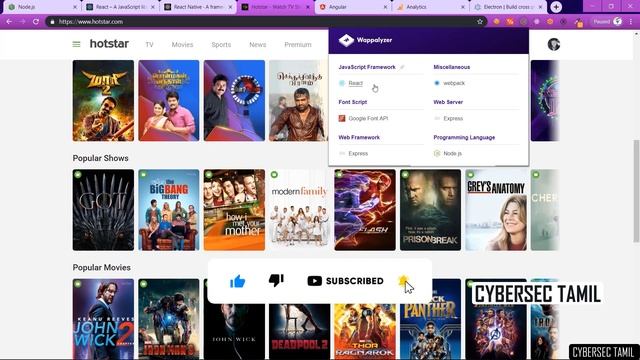The image size is (640, 360).
Task: Open the Grey's Anatomy poster
Action: coord(496,210)
